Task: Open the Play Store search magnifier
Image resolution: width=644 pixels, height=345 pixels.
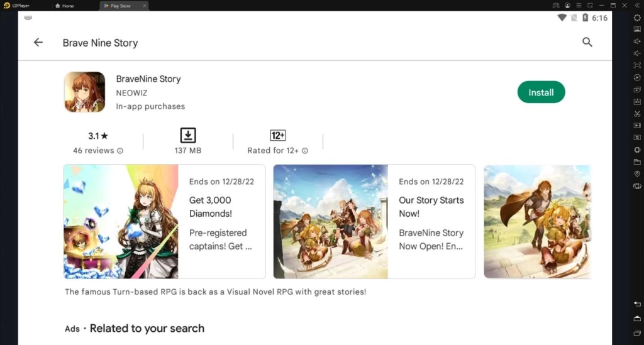Action: tap(587, 42)
